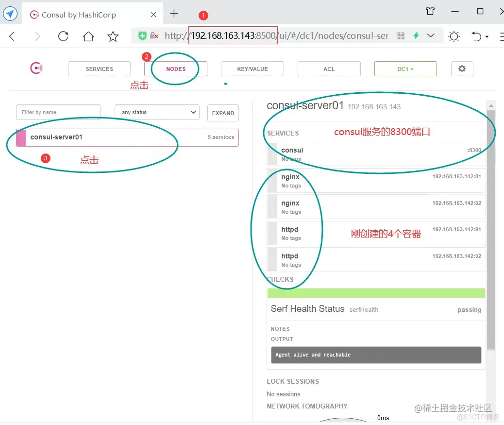The height and width of the screenshot is (425, 504).
Task: Open the DC1 datacenter dropdown
Action: tap(405, 69)
